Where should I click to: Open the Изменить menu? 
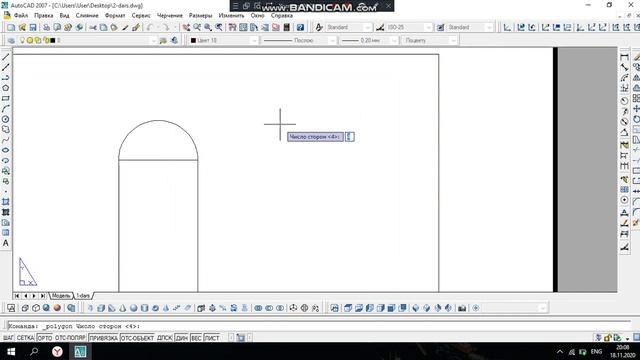coord(231,16)
